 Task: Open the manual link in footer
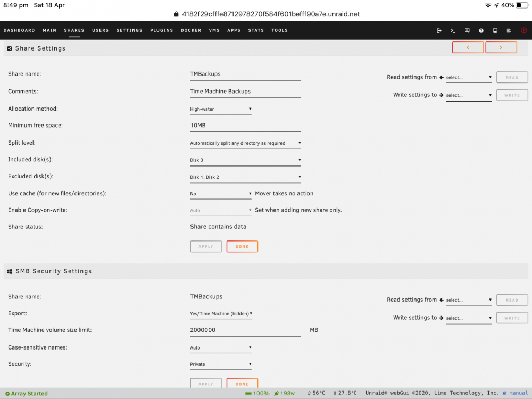click(516, 393)
